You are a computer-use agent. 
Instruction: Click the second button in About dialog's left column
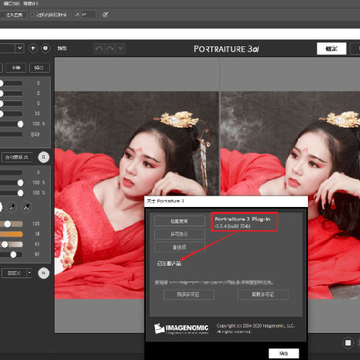point(179,234)
